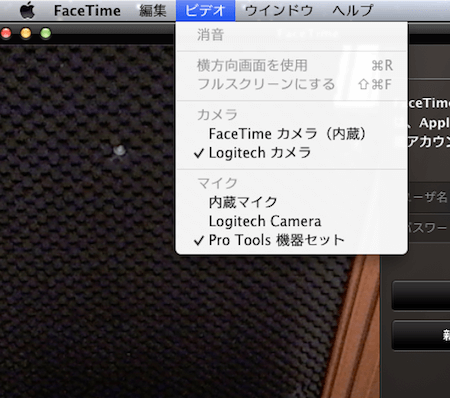Select FaceTime カメラ（内蔵） as camera
The width and height of the screenshot is (450, 398).
291,134
